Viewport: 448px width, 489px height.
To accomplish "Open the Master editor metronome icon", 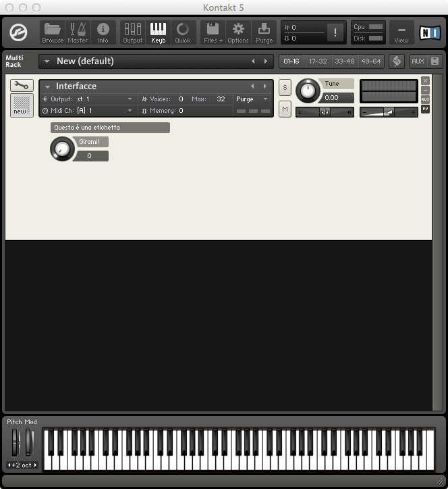I will (x=78, y=32).
